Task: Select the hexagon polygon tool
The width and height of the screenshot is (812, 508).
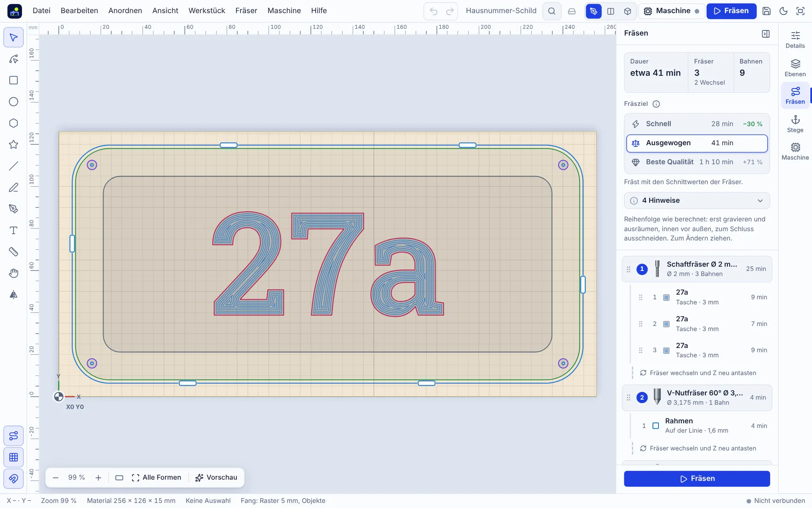Action: pos(14,123)
